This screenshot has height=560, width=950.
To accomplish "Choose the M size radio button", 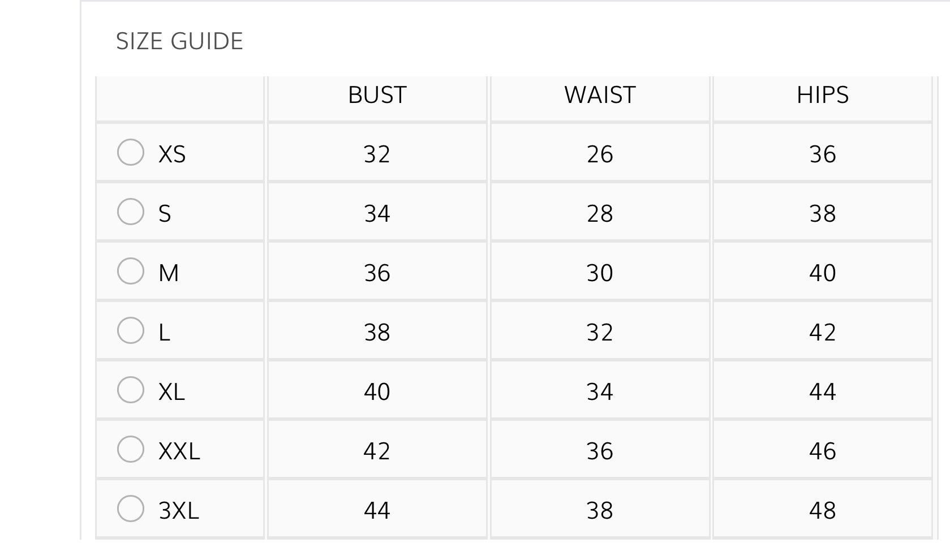I will [131, 271].
